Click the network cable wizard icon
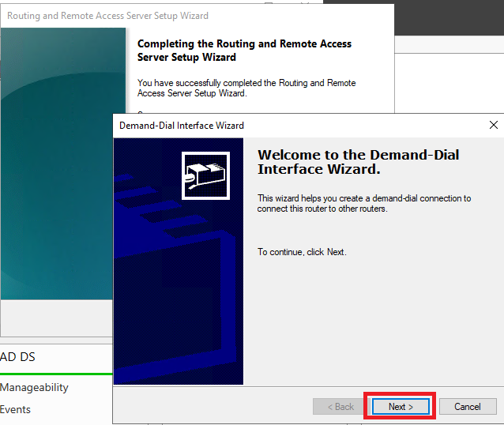 click(205, 175)
